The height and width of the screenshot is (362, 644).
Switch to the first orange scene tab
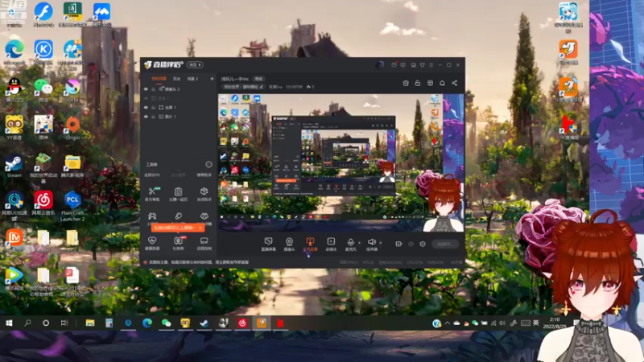coord(159,78)
